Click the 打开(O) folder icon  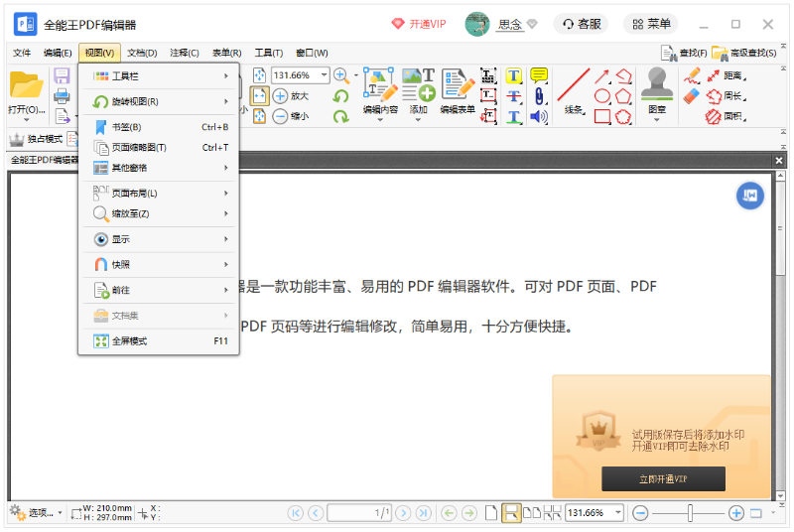click(x=27, y=84)
